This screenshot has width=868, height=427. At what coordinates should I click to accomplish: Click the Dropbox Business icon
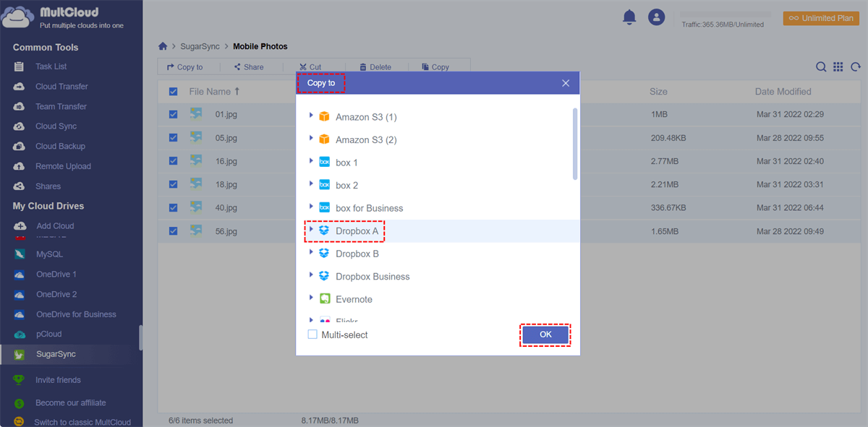(324, 276)
